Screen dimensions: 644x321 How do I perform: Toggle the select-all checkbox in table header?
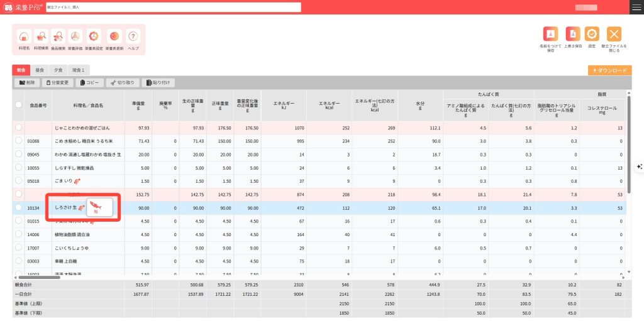[x=19, y=105]
